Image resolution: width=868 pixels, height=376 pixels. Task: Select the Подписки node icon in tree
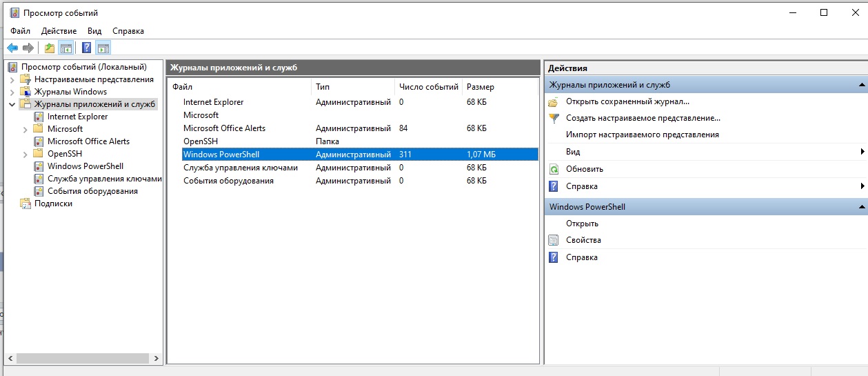(26, 204)
